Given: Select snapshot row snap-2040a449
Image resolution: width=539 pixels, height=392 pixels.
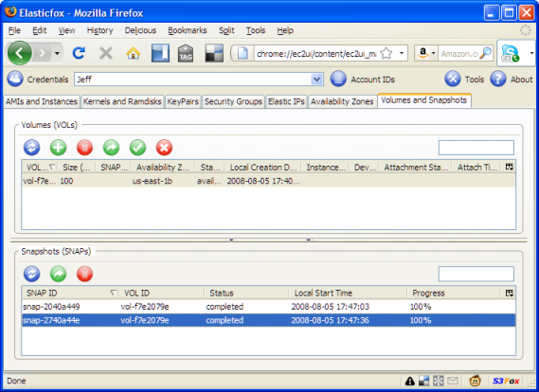Looking at the screenshot, I should [268, 307].
